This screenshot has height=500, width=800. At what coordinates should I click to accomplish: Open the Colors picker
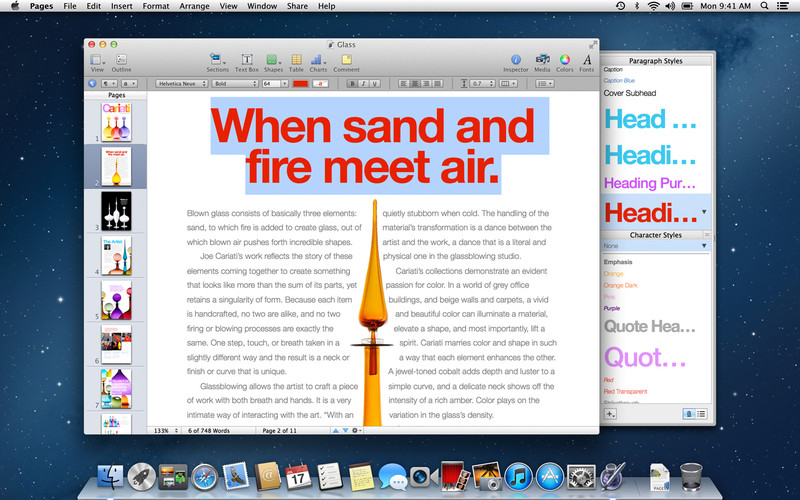[565, 62]
